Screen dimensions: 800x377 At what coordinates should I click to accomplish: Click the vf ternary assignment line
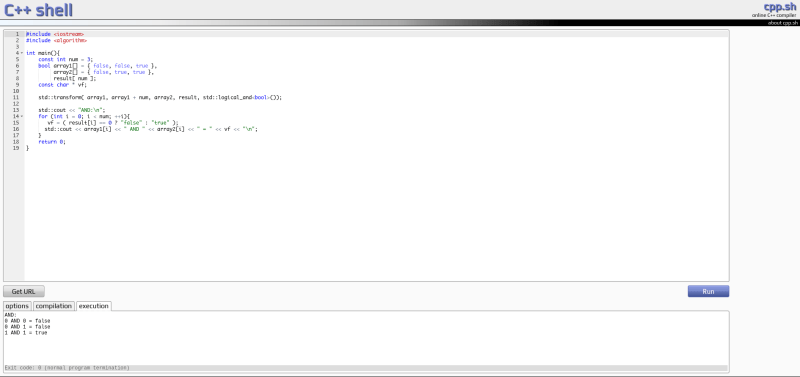pos(113,122)
